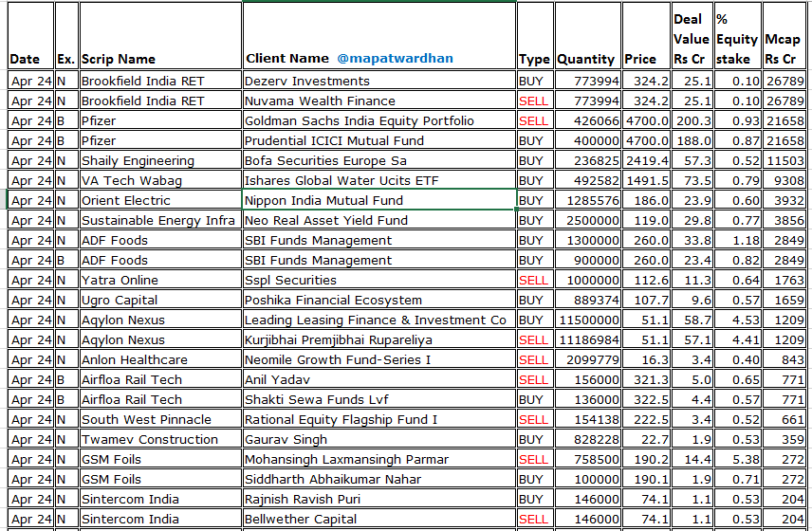Select quantity 828228 cell

588,439
